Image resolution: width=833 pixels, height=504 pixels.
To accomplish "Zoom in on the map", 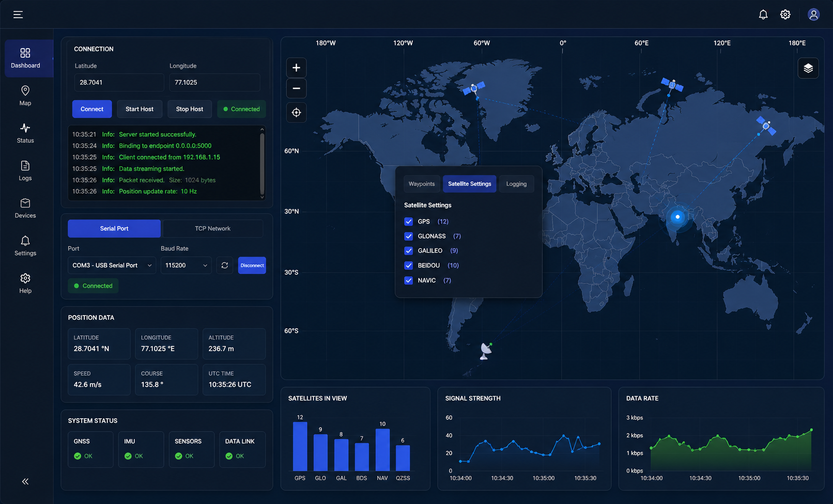I will (296, 68).
